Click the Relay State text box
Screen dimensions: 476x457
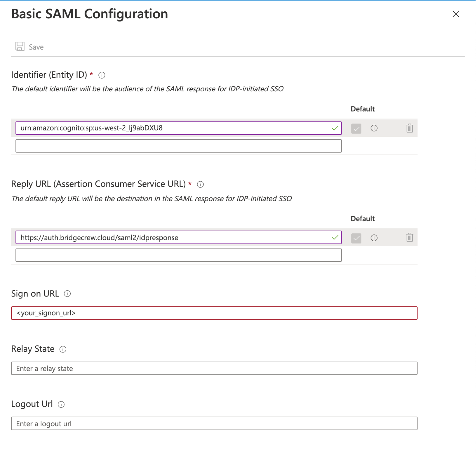[x=214, y=368]
